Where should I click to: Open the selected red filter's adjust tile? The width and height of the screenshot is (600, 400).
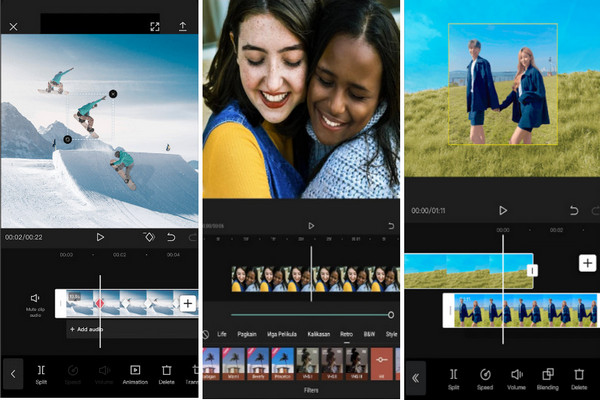tap(382, 364)
